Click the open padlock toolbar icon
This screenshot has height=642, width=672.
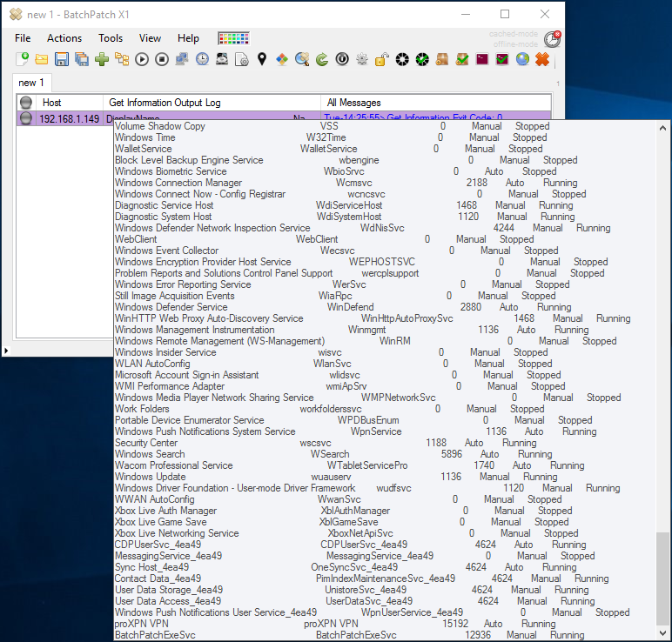coord(382,59)
